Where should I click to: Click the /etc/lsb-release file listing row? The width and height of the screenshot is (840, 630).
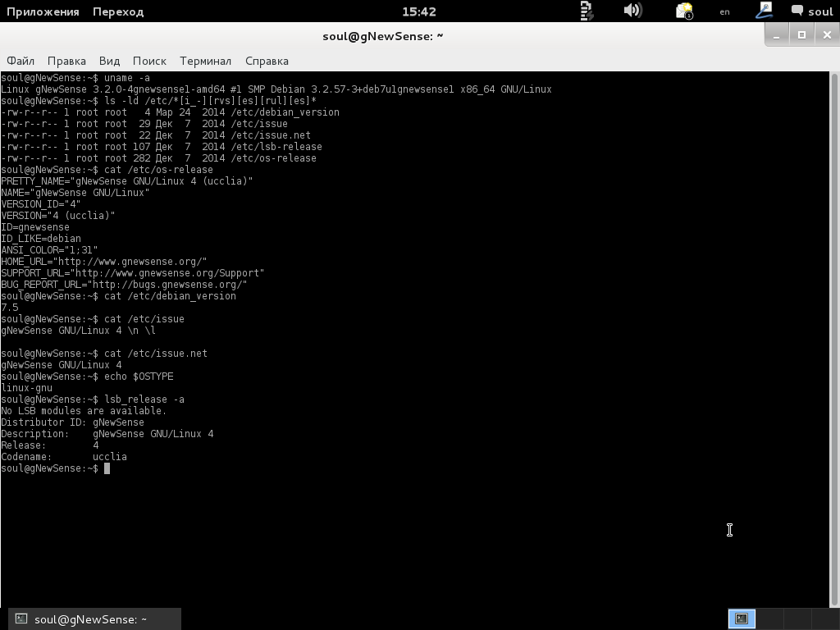tap(162, 146)
